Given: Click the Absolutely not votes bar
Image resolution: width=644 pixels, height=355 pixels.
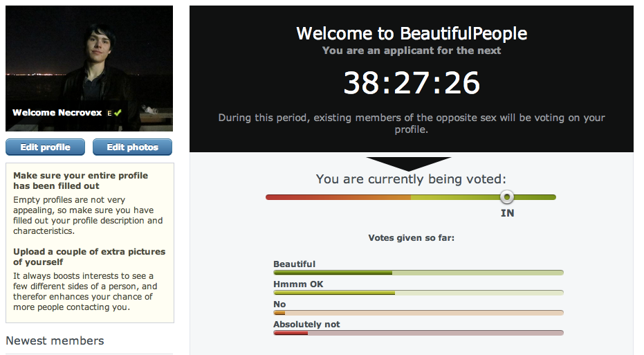Looking at the screenshot, I should 418,333.
